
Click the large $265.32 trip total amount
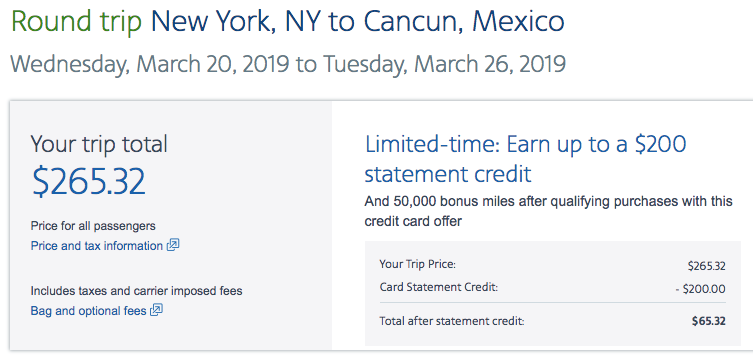pos(89,182)
